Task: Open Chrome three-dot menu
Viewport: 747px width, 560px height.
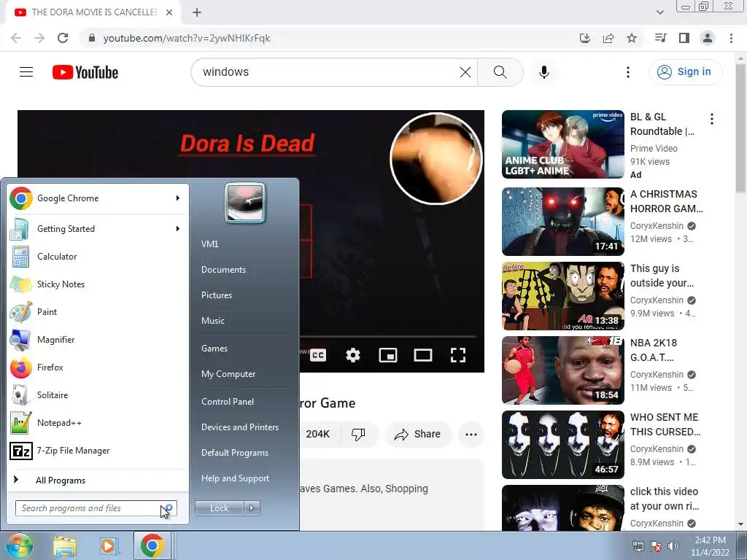Action: [731, 38]
